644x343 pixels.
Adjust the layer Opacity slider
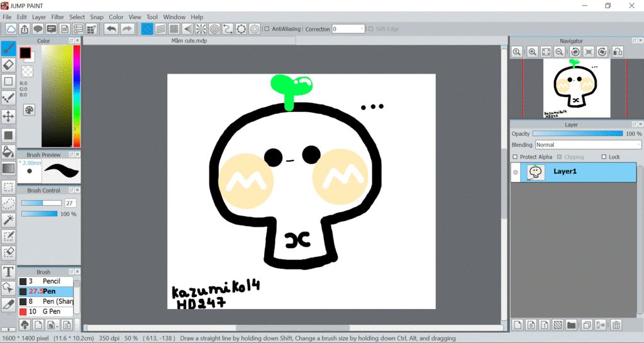(x=577, y=133)
